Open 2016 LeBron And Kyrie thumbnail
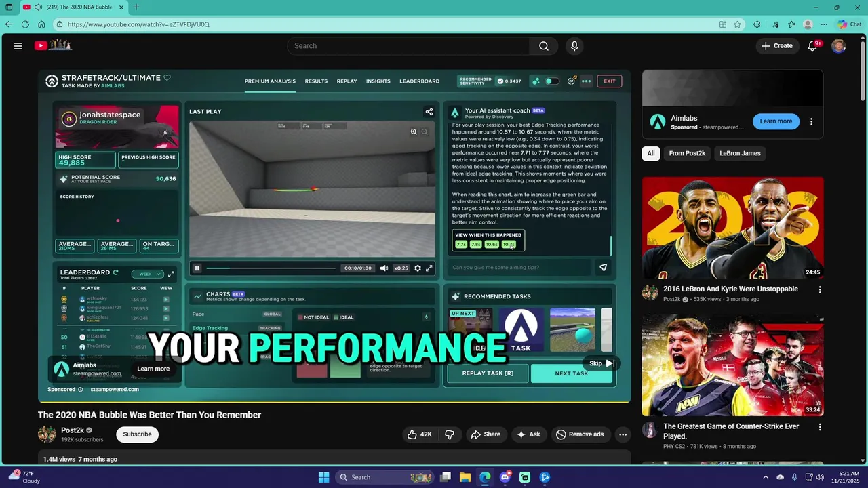This screenshot has height=488, width=868. point(733,228)
